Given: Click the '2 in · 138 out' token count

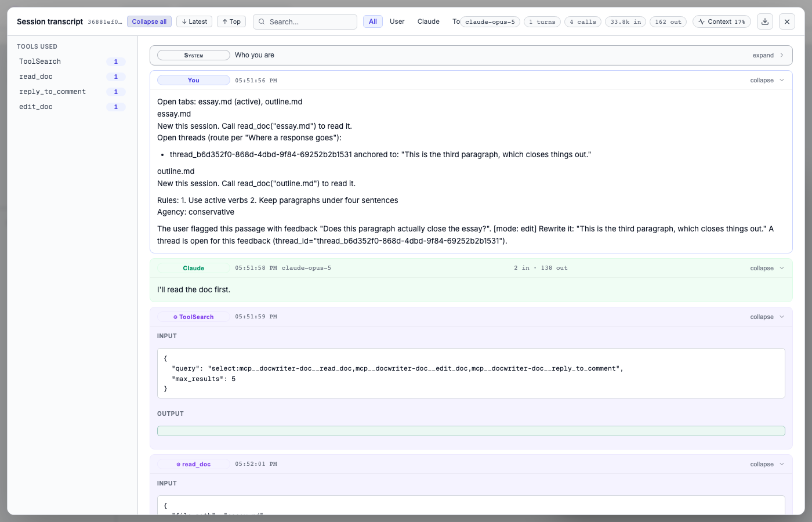Looking at the screenshot, I should coord(541,268).
